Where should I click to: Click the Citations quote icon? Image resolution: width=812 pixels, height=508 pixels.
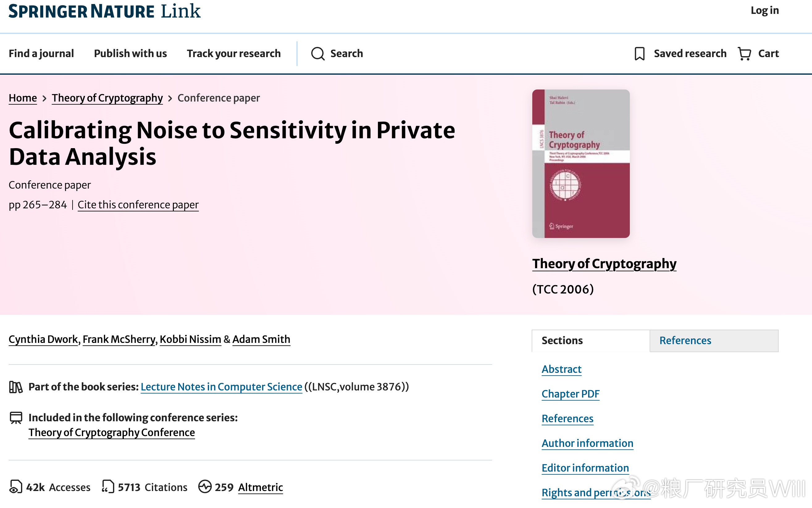tap(108, 487)
